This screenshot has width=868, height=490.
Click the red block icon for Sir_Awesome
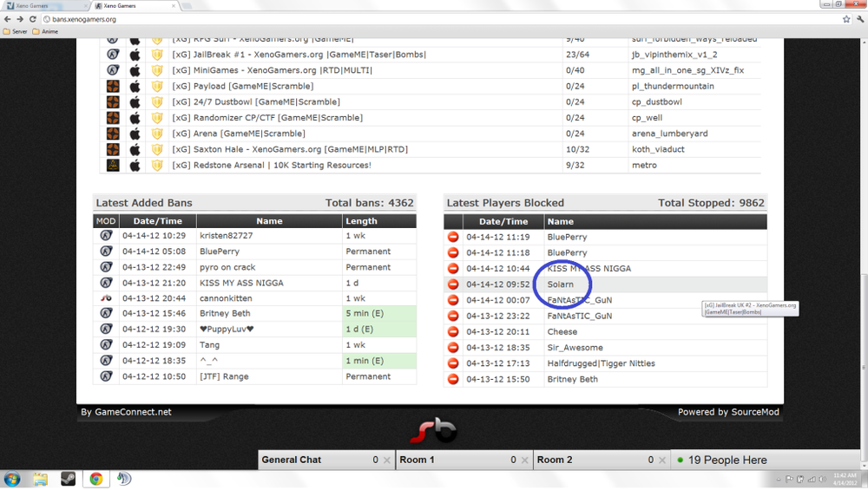click(453, 348)
